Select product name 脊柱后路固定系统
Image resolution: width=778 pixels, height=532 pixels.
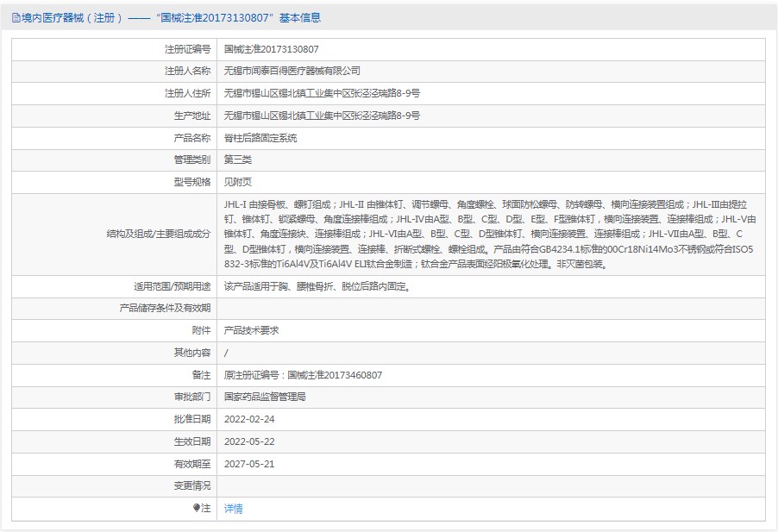[260, 138]
